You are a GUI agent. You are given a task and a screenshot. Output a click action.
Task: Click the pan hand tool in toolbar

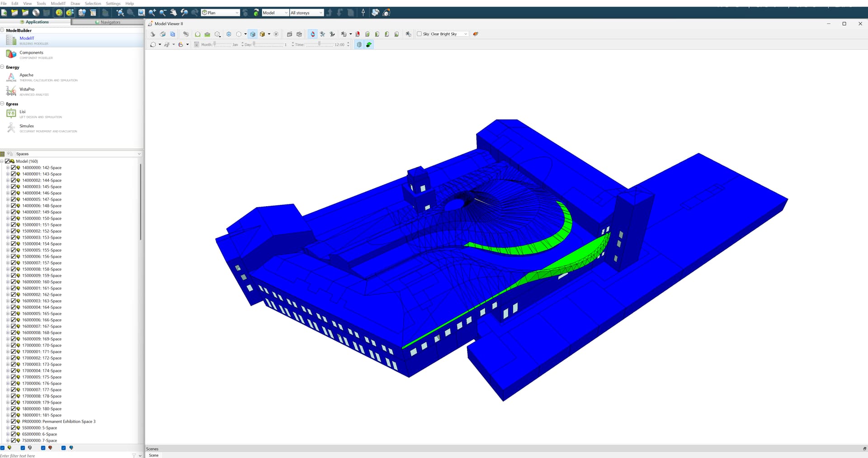tap(174, 13)
